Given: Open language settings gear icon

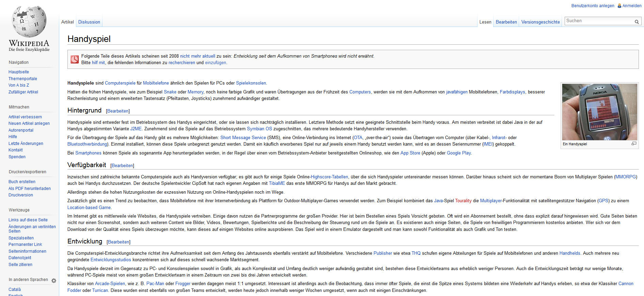Looking at the screenshot, I should coord(54,281).
